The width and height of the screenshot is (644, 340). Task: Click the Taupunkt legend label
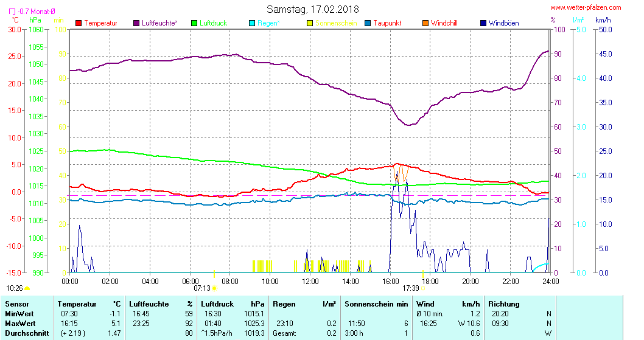point(387,23)
